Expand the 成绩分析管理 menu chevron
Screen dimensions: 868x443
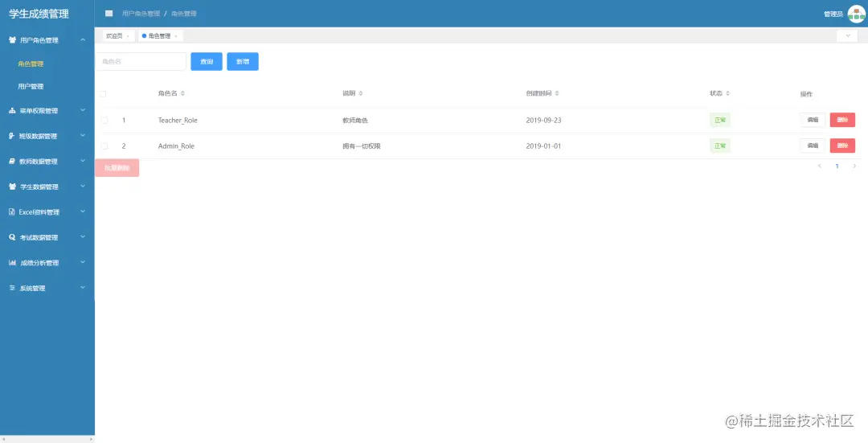[x=83, y=262]
